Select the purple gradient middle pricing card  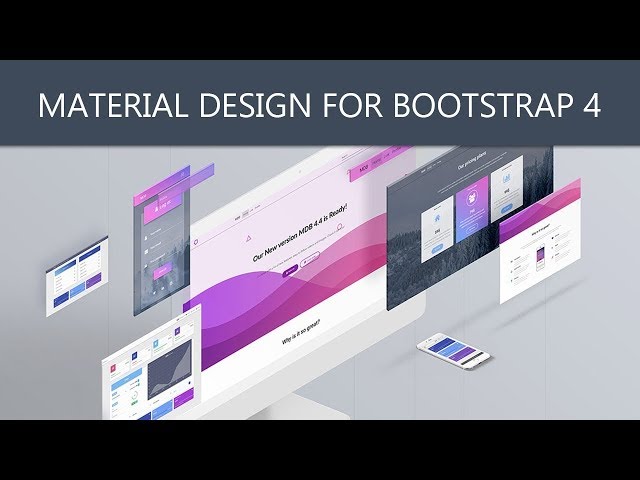pos(472,210)
